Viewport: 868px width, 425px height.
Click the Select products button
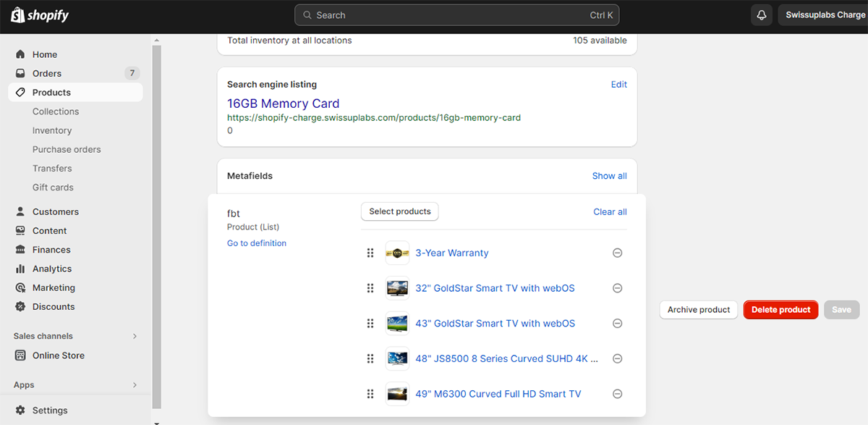coord(400,211)
